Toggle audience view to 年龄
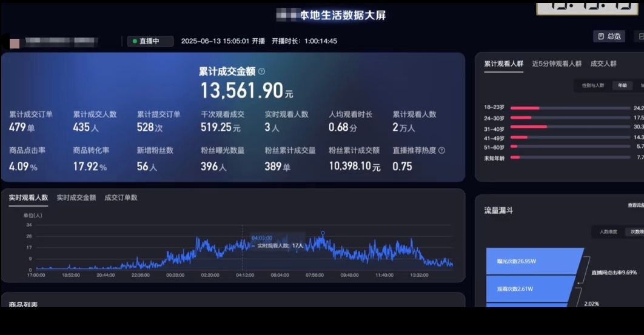This screenshot has width=644, height=335. click(x=622, y=85)
